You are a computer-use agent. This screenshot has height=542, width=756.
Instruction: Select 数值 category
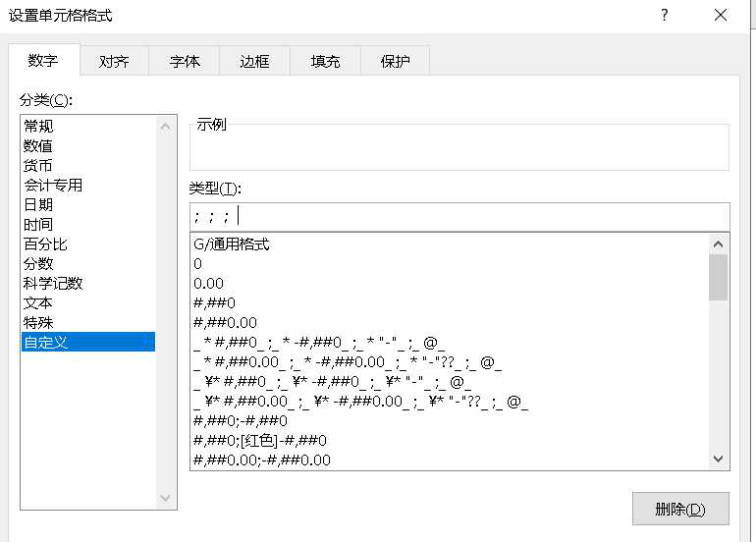(x=88, y=145)
